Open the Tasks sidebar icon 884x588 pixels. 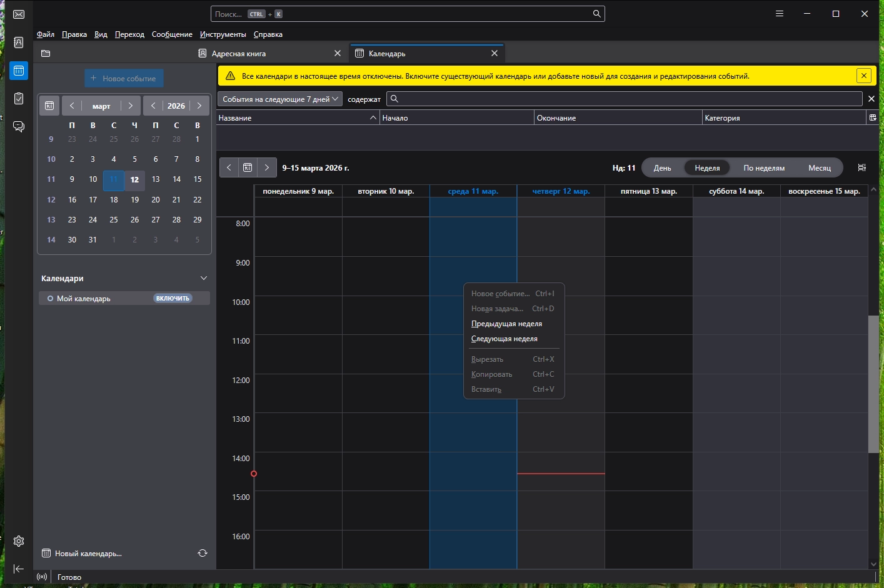(19, 98)
